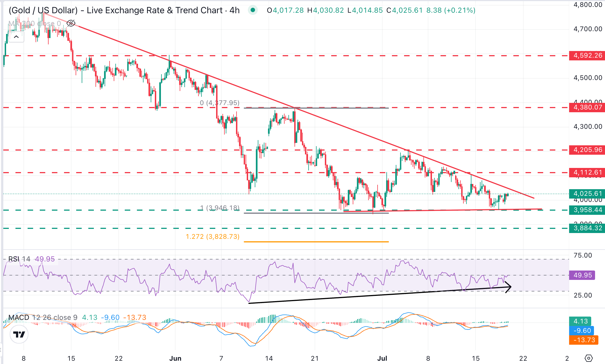The image size is (605, 364).
Task: Click the green market status dot
Action: coord(253,10)
